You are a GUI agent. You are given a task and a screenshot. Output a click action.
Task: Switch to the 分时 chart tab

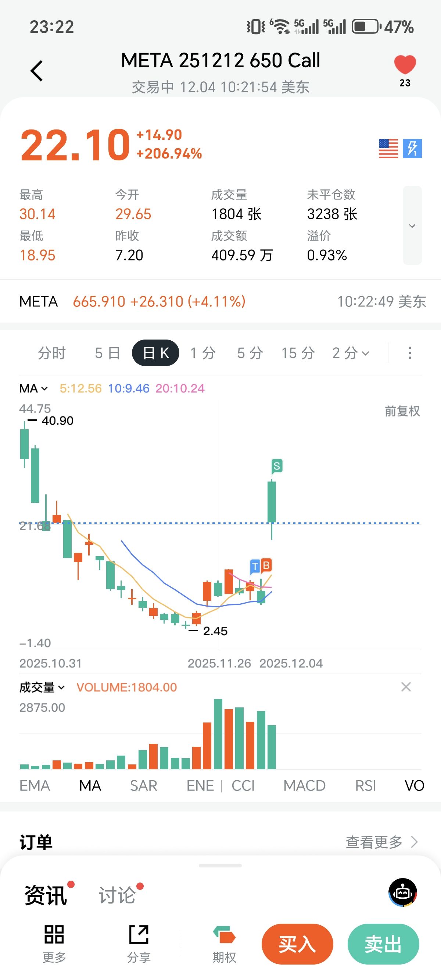[52, 353]
